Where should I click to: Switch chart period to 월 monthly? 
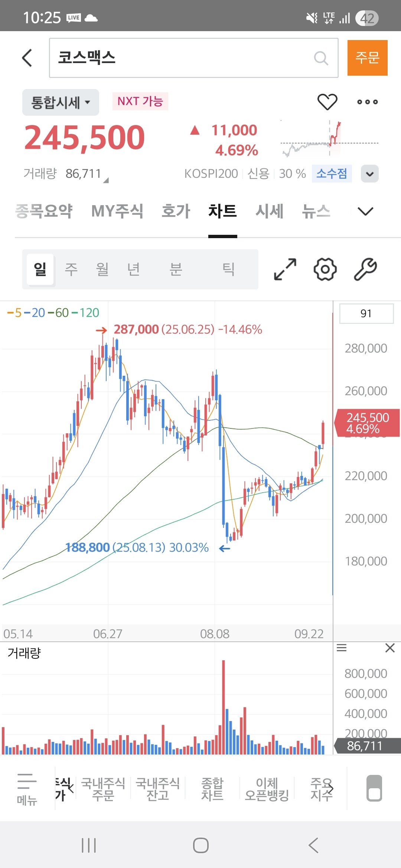pyautogui.click(x=102, y=269)
